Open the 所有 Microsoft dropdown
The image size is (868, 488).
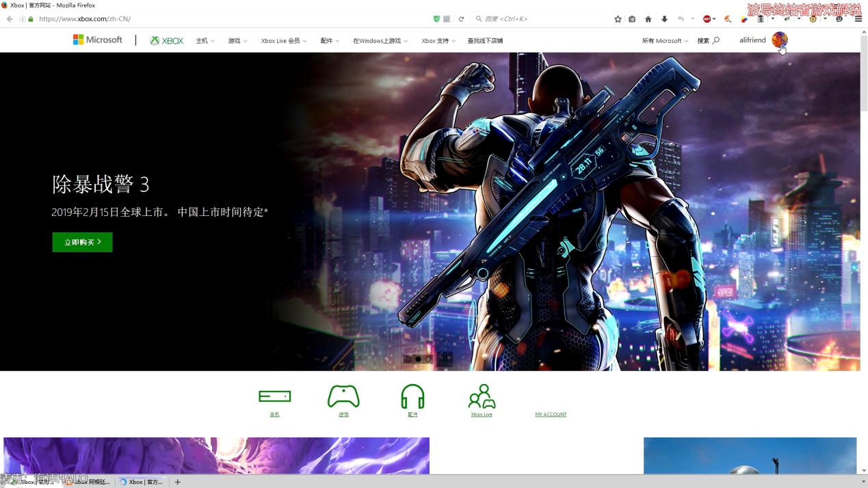tap(662, 40)
